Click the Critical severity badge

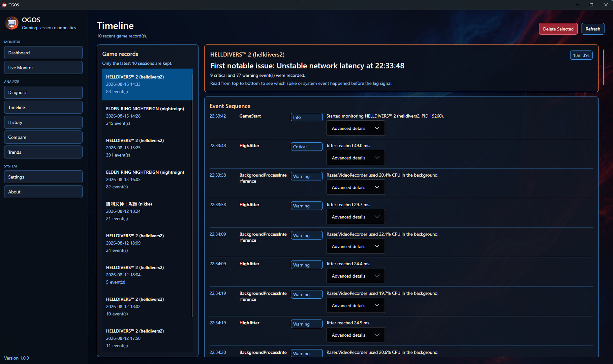(x=306, y=147)
